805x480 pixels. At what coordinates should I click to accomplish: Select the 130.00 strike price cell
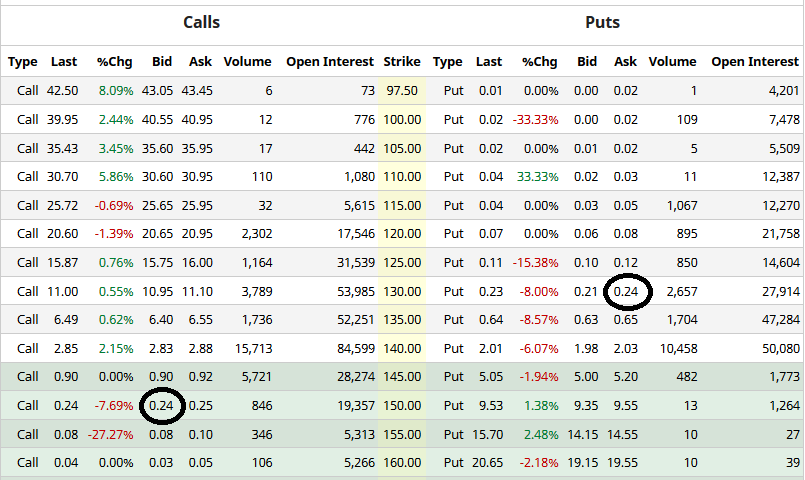pos(402,292)
